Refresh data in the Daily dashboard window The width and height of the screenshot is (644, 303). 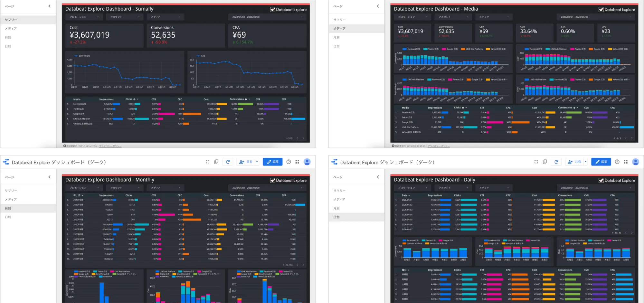[x=556, y=162]
